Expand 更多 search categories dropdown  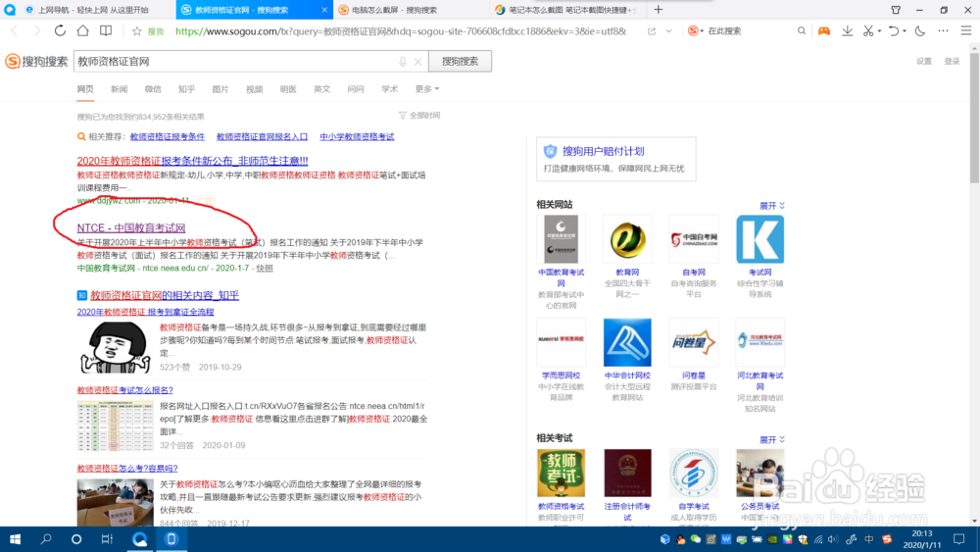tap(427, 89)
